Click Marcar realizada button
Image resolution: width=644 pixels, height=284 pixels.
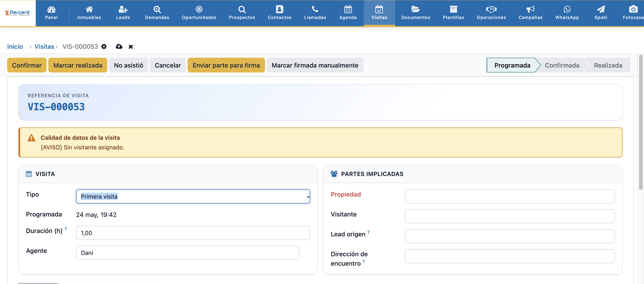(78, 65)
